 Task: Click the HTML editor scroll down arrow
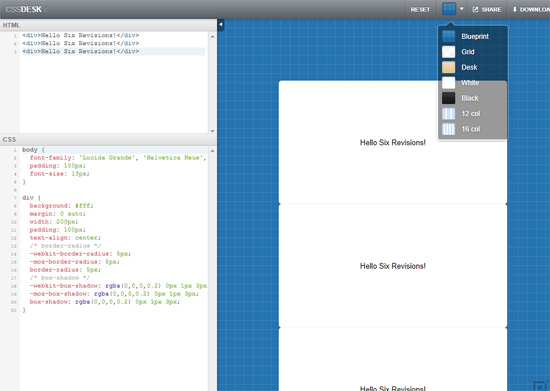pos(212,131)
